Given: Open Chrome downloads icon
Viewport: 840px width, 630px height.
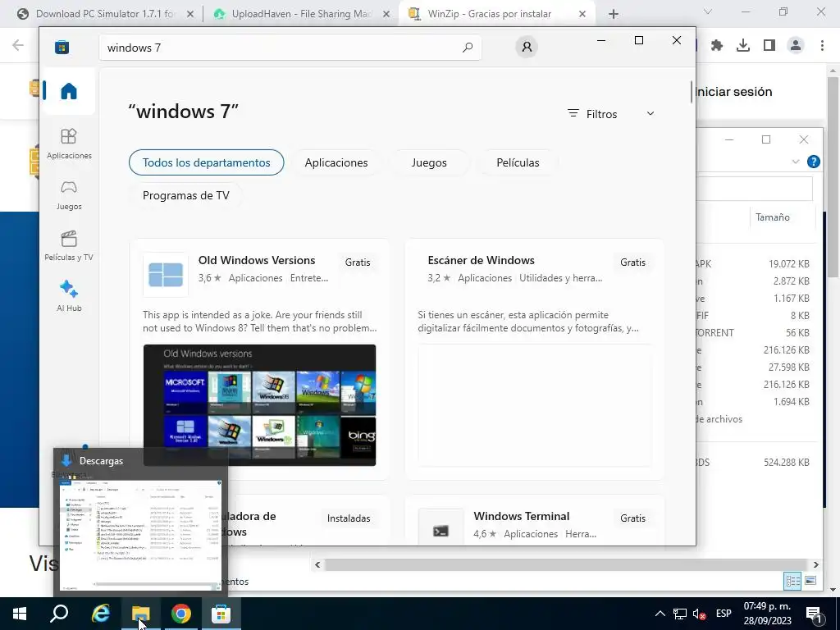Looking at the screenshot, I should click(743, 46).
